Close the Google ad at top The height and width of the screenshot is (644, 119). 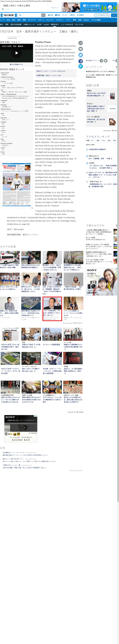(x=79, y=3)
